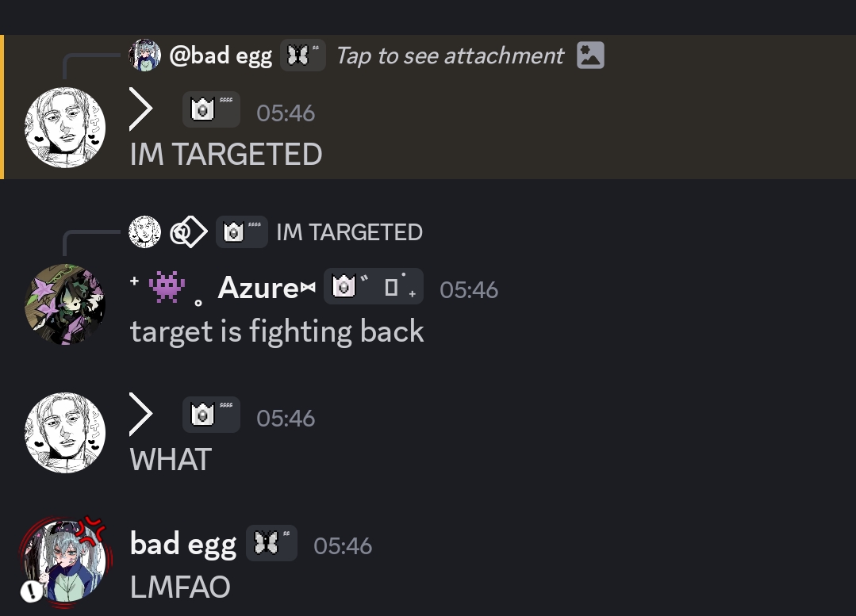Open bad egg's avatar with angry decoration
This screenshot has width=856, height=616.
[x=66, y=561]
